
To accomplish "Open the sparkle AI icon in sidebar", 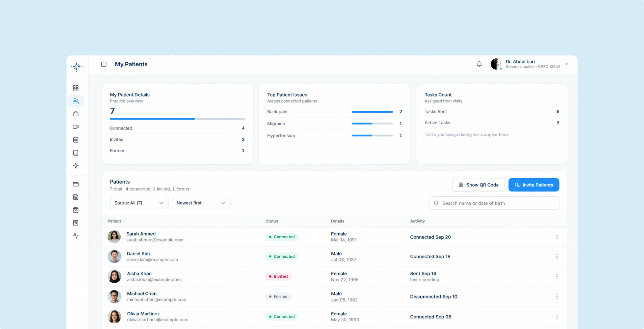I will (x=76, y=166).
